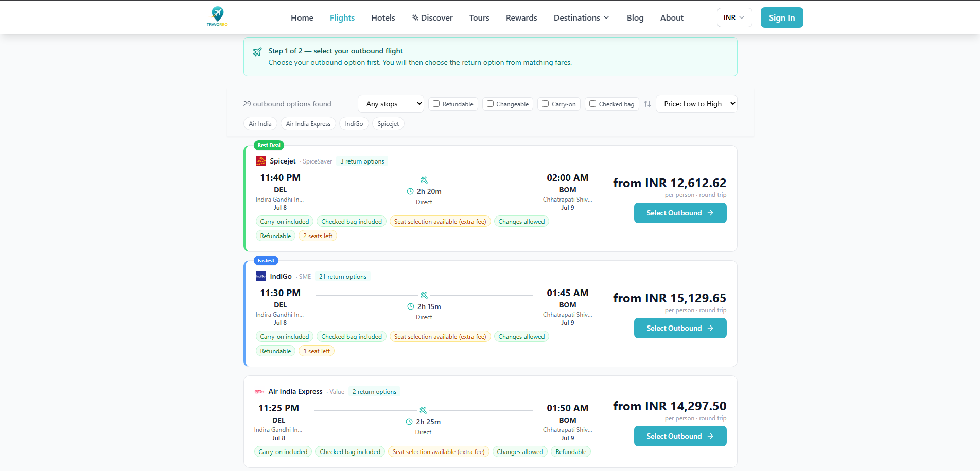Image resolution: width=980 pixels, height=471 pixels.
Task: Click the '3 return options' badge
Action: (362, 161)
